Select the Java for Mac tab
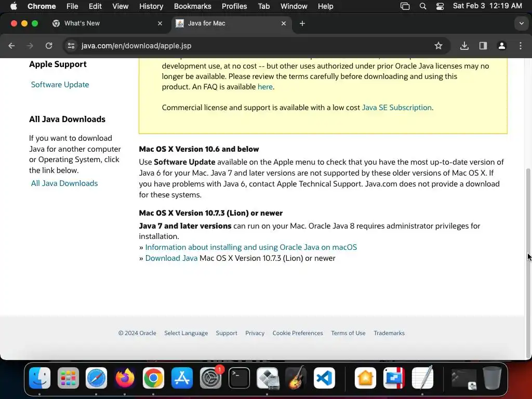532x399 pixels. tap(232, 23)
